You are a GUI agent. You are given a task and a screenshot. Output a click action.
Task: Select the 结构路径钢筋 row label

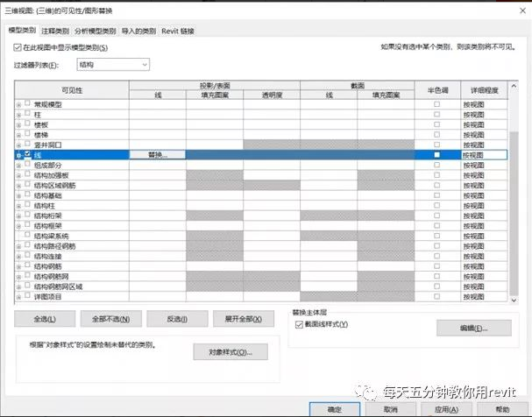[x=54, y=246]
